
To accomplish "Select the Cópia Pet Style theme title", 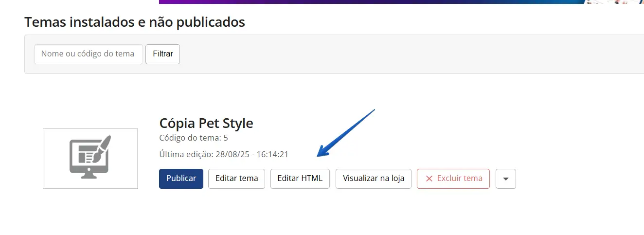I will (206, 123).
